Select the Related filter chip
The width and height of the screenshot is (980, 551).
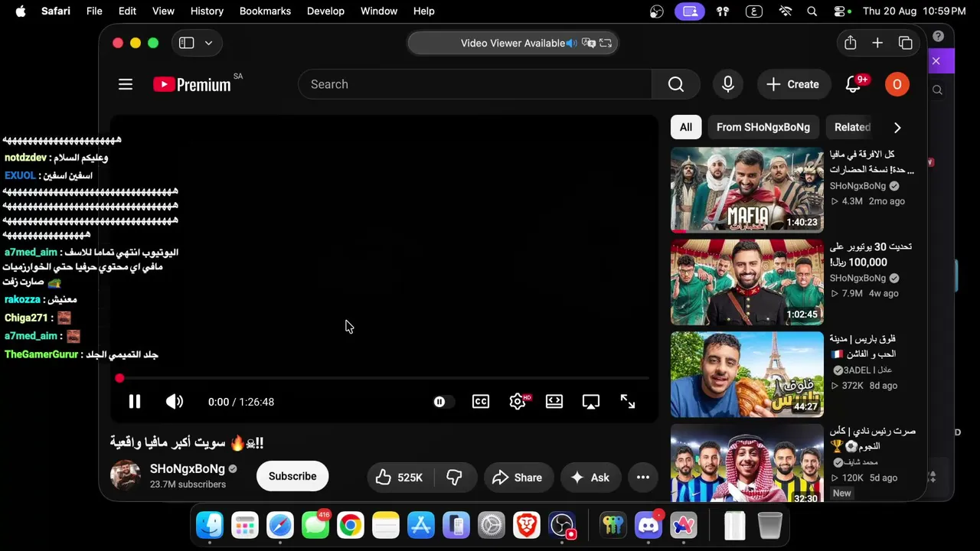tap(852, 127)
